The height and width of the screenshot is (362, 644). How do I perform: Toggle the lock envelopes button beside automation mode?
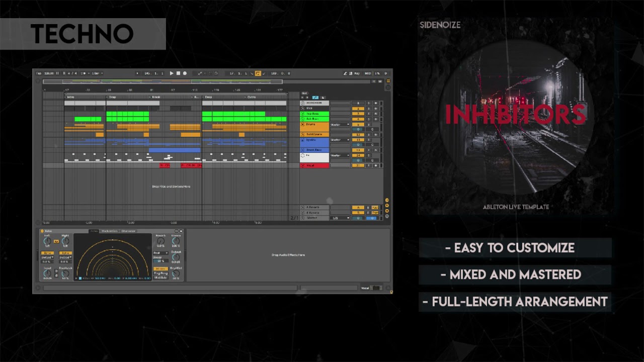pos(323,98)
